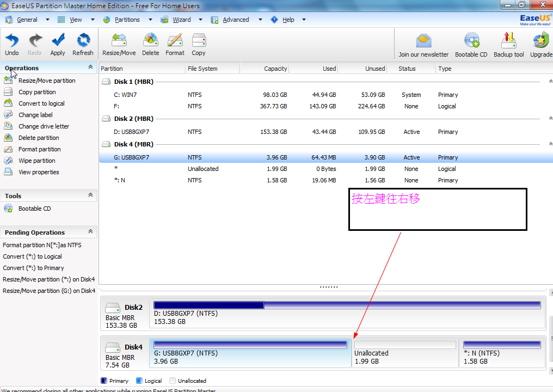Click the Capacity column header
The image size is (553, 392).
click(264, 69)
